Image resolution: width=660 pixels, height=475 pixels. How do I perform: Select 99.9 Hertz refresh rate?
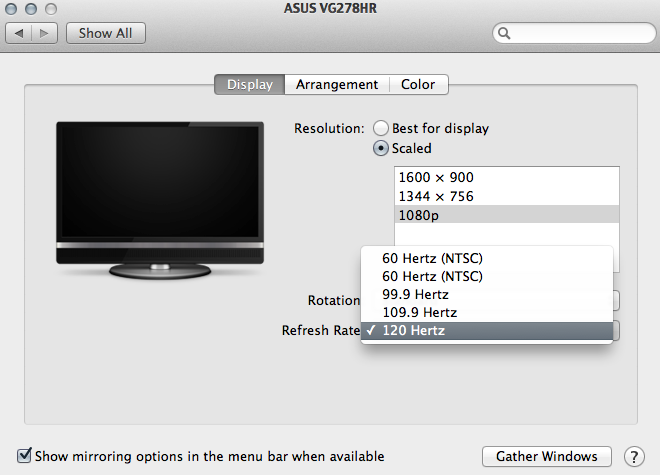(487, 294)
